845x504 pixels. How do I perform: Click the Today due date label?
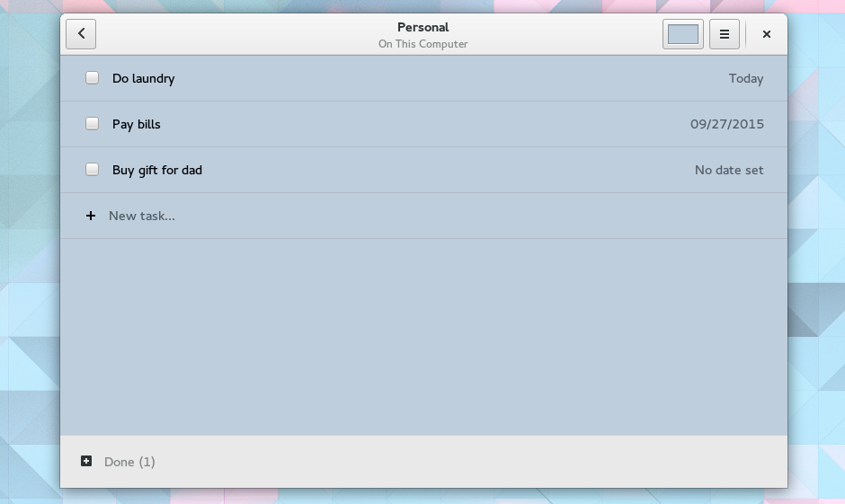[746, 79]
